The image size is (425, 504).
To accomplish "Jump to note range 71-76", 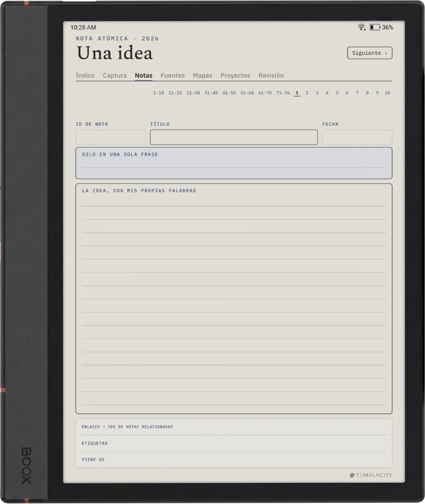I will [x=283, y=93].
